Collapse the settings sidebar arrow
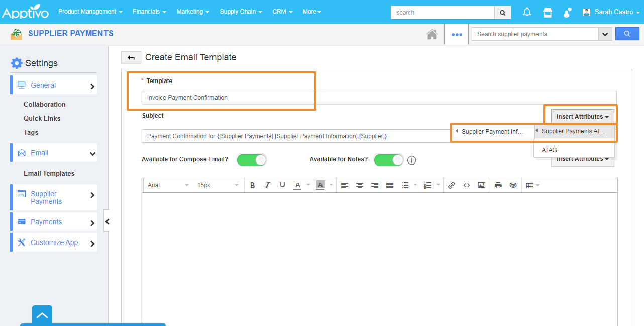This screenshot has width=644, height=326. [106, 221]
